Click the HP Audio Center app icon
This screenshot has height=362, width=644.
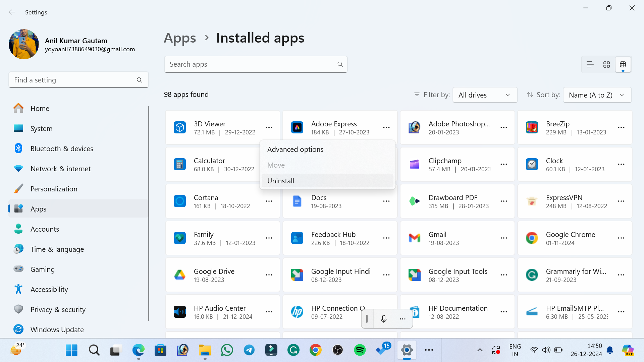[x=180, y=312]
